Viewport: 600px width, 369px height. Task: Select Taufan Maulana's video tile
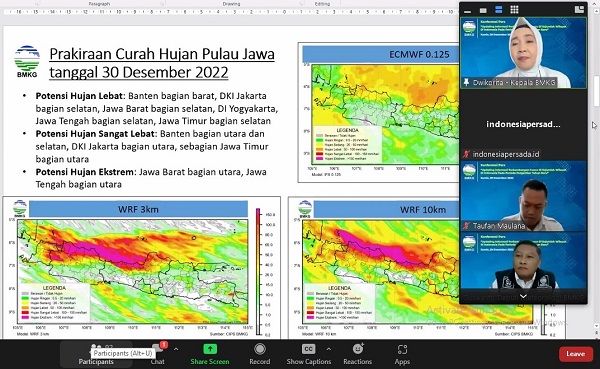[523, 196]
